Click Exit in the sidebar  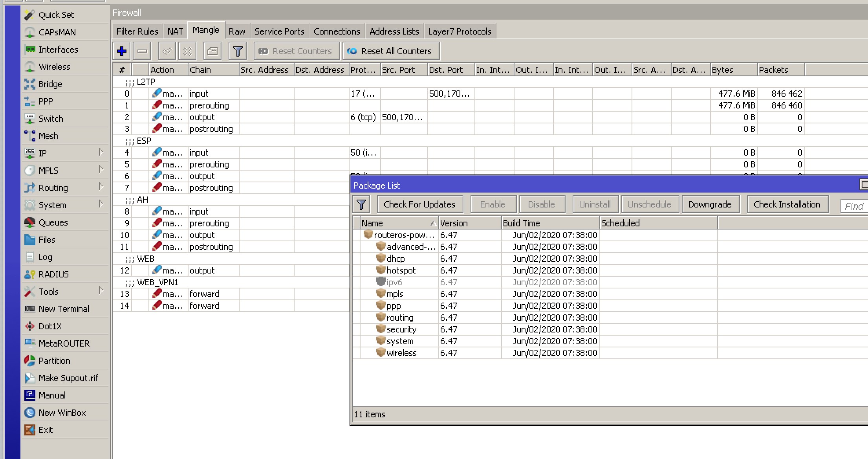point(65,430)
